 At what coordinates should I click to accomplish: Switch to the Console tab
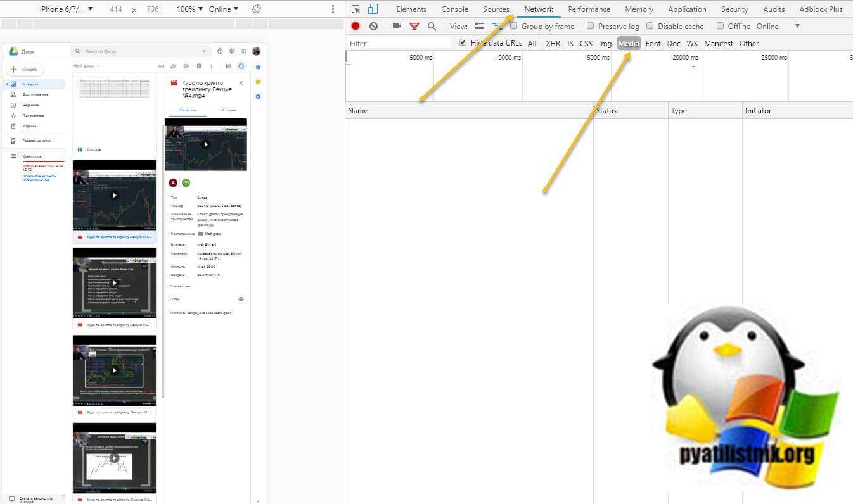pos(454,9)
